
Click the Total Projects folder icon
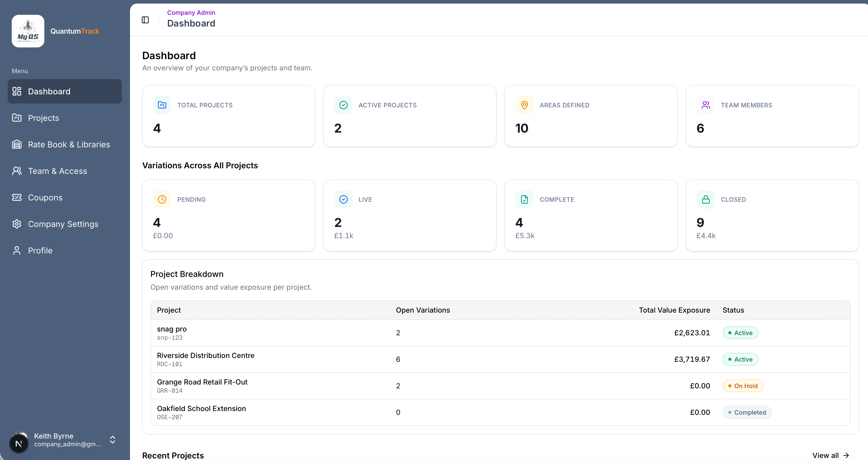coord(162,105)
